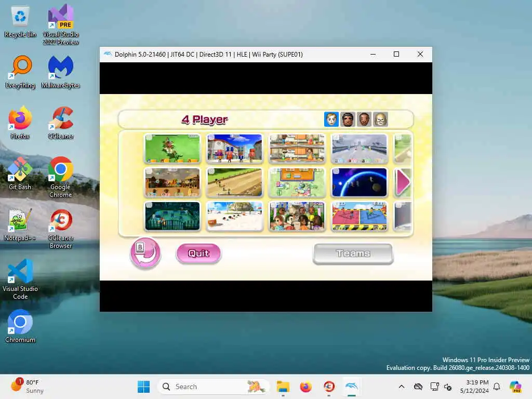Open Firefox desktop shortcut

coord(20,123)
